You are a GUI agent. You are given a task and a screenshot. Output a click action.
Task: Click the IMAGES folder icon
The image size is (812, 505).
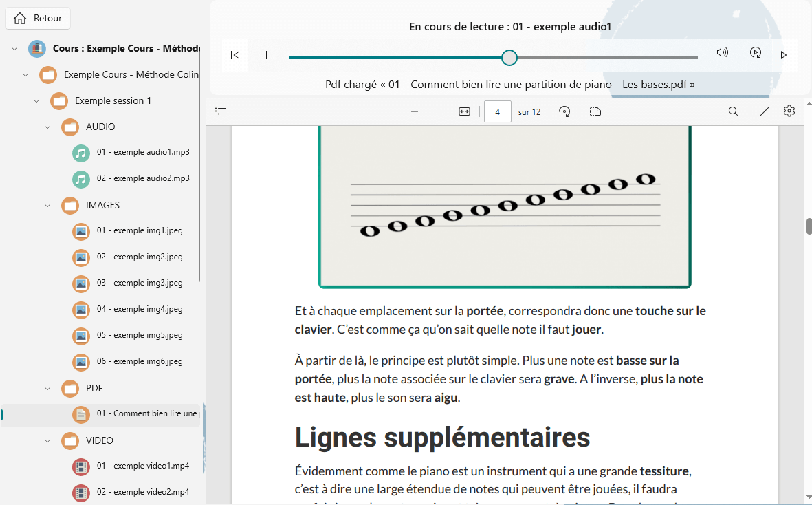pyautogui.click(x=70, y=206)
